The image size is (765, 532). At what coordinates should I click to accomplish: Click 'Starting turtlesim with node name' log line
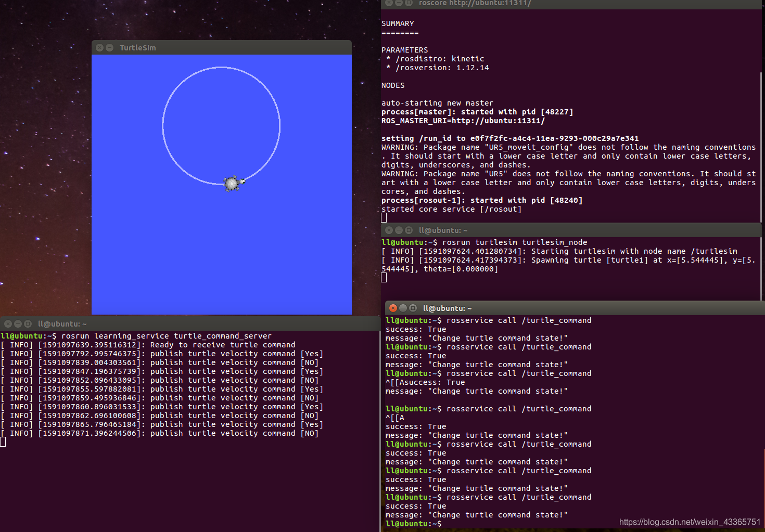559,251
